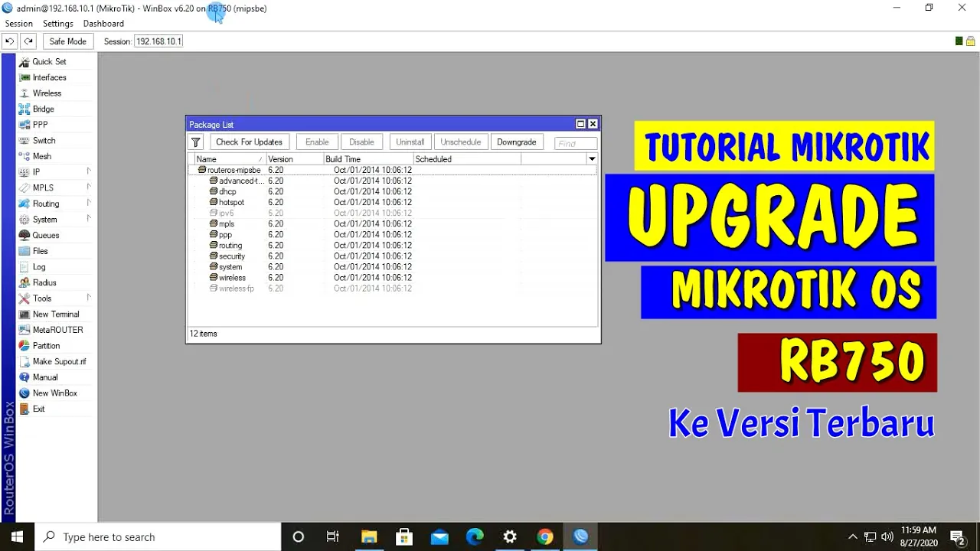Open the column selector dropdown arrow
This screenshot has height=551, width=980.
(x=592, y=159)
